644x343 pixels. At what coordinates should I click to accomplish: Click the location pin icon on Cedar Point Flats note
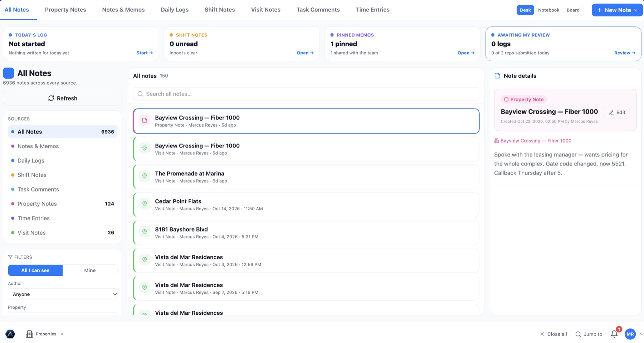pyautogui.click(x=145, y=204)
